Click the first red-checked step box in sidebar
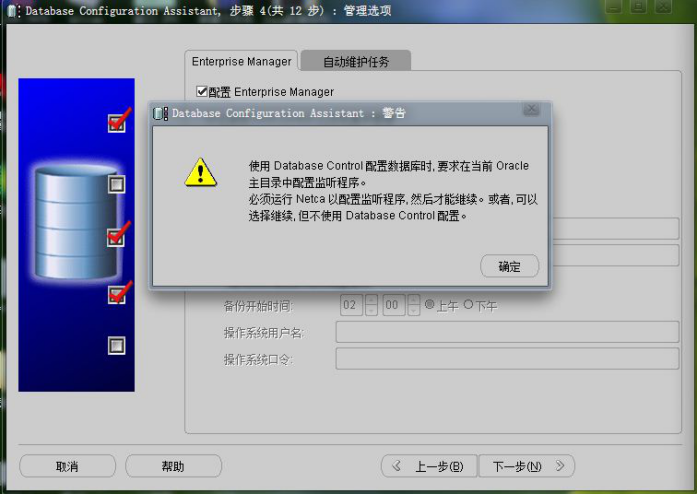Screen dimensions: 697x495 (x=117, y=123)
